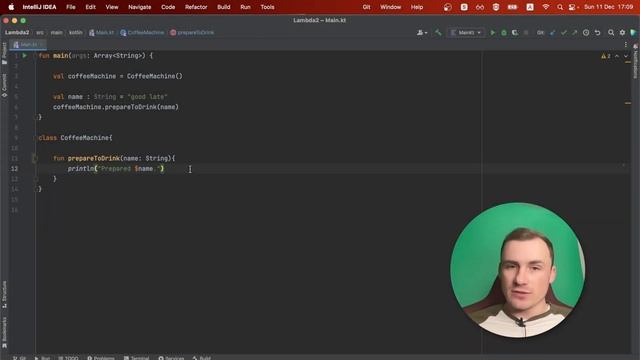Viewport: 640px width, 360px height.
Task: Open the TODO tool window in bottom bar
Action: click(68, 358)
